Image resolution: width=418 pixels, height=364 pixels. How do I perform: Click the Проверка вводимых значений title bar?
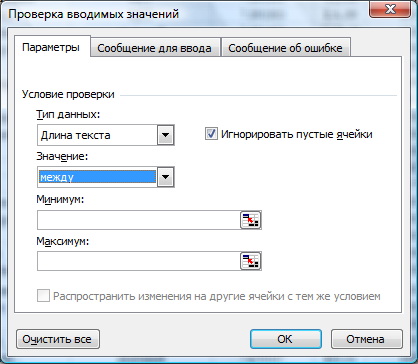(187, 14)
